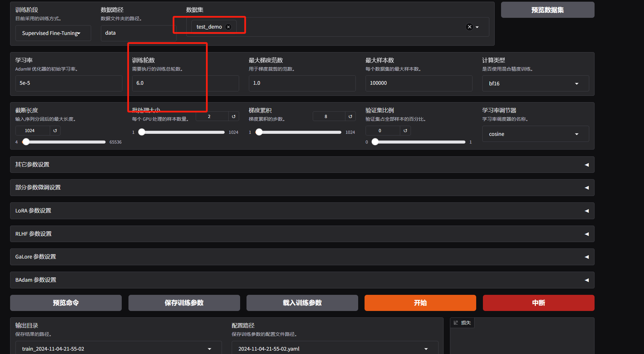
Task: Open the Supervised Fine-Tuning stage dropdown
Action: (53, 33)
